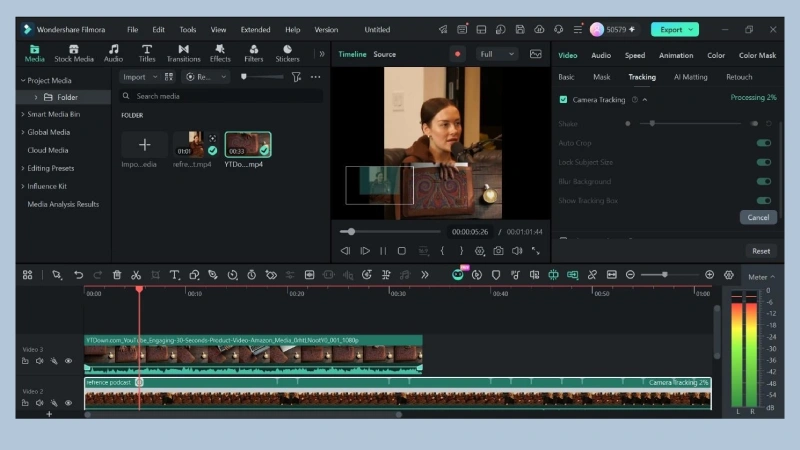Click the timeline zoom slider

tap(669, 275)
